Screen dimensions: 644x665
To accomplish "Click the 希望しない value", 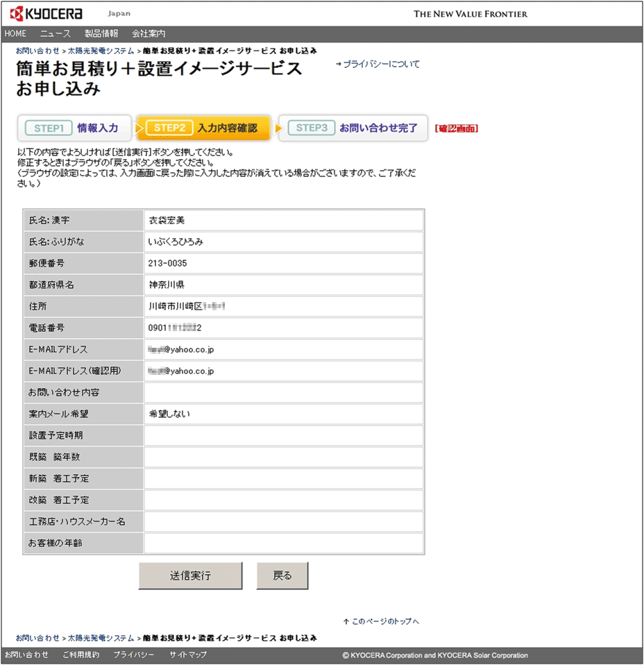I will [x=169, y=414].
